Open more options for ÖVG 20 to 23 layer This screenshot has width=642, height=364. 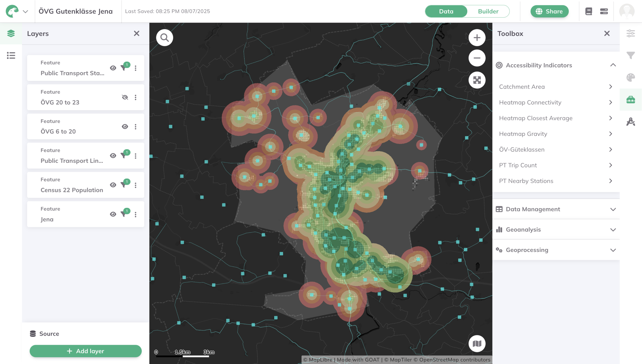click(x=136, y=97)
